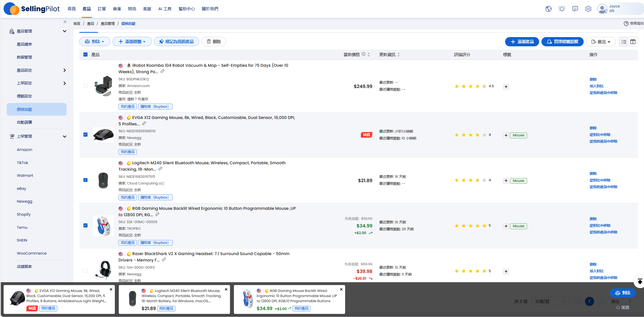Add tag plus icon for iRobot Roomba row

[506, 87]
